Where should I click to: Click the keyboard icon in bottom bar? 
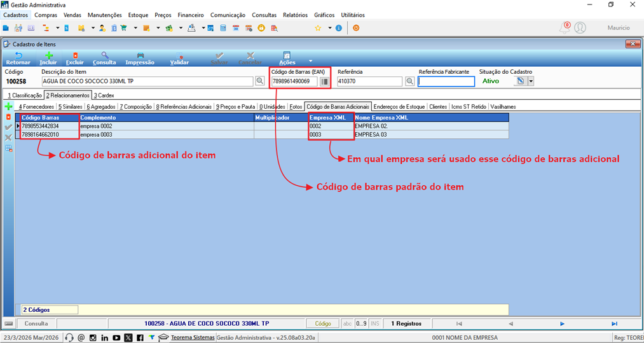pos(9,324)
